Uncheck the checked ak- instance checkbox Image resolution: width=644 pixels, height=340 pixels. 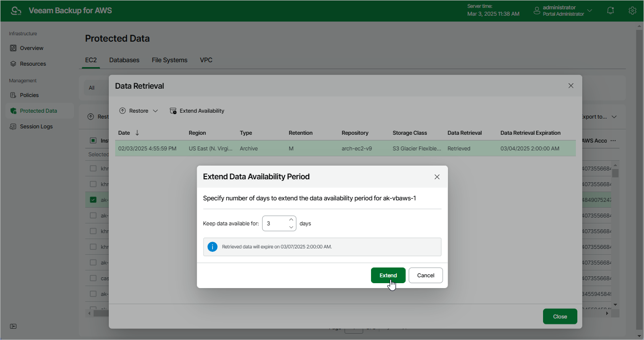(x=93, y=200)
